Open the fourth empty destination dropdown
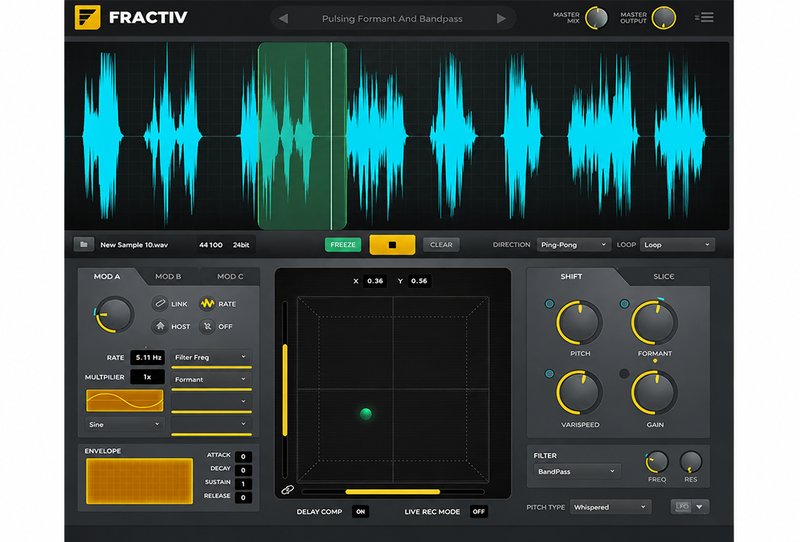800x542 pixels. [x=211, y=424]
